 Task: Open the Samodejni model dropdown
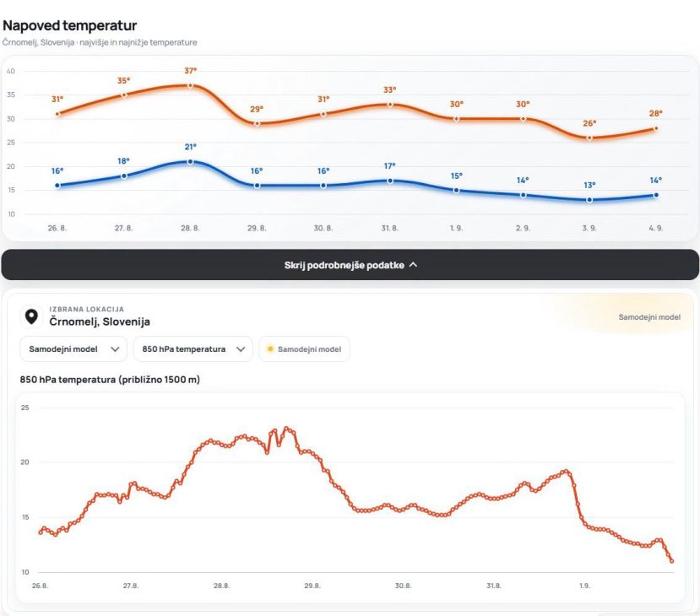(73, 349)
